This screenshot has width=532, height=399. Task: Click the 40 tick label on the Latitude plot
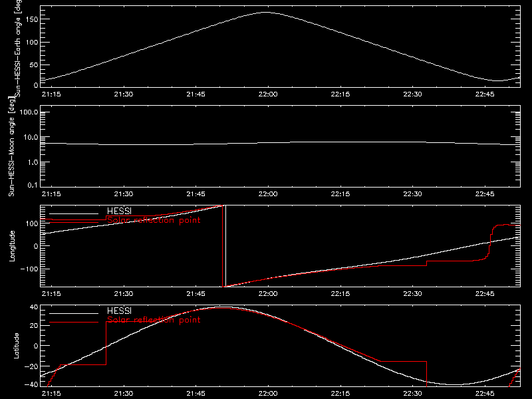[x=35, y=307]
